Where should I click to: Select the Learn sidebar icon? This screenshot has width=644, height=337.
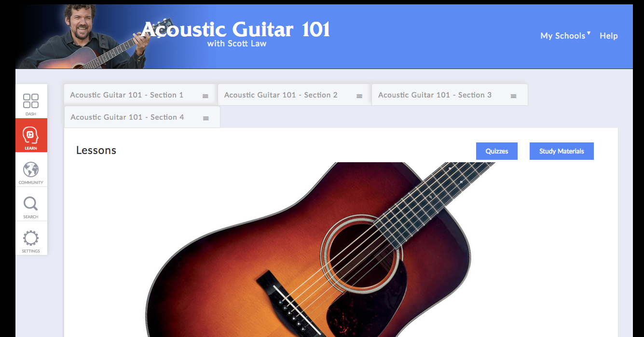[x=31, y=136]
